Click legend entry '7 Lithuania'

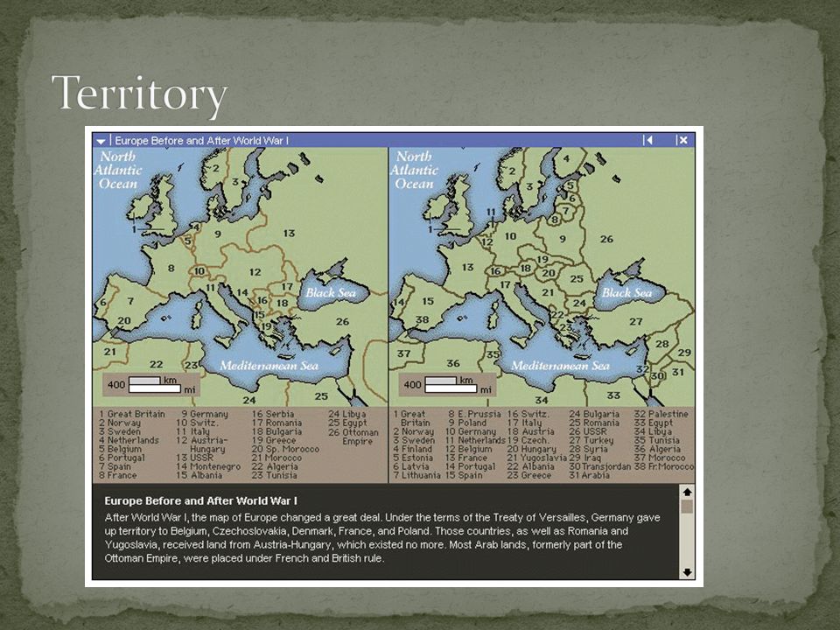(x=416, y=475)
